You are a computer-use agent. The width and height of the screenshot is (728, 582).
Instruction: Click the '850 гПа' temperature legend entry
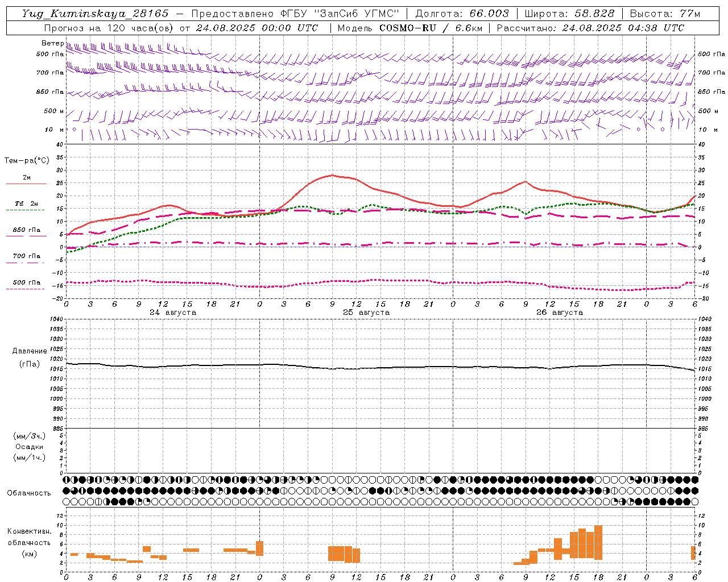(x=27, y=230)
